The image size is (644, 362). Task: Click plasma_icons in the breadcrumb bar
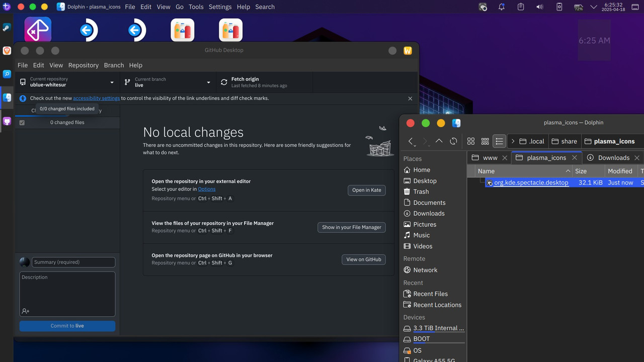click(609, 141)
